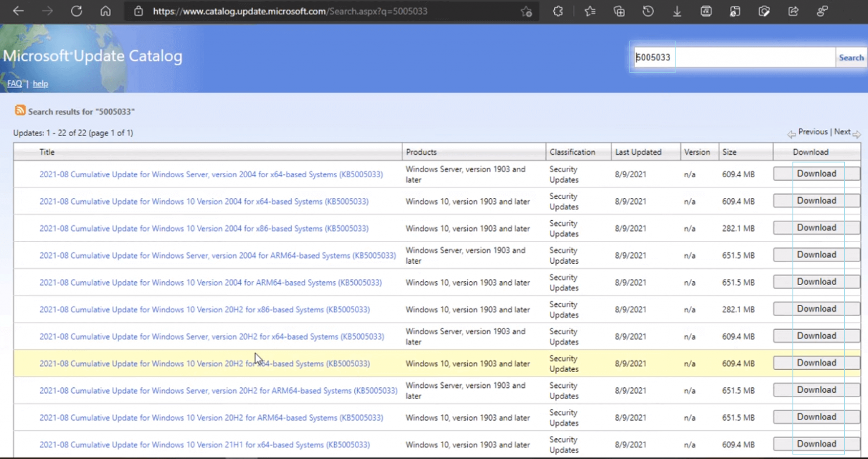The width and height of the screenshot is (868, 459).
Task: Open the FAQ link
Action: coord(15,84)
